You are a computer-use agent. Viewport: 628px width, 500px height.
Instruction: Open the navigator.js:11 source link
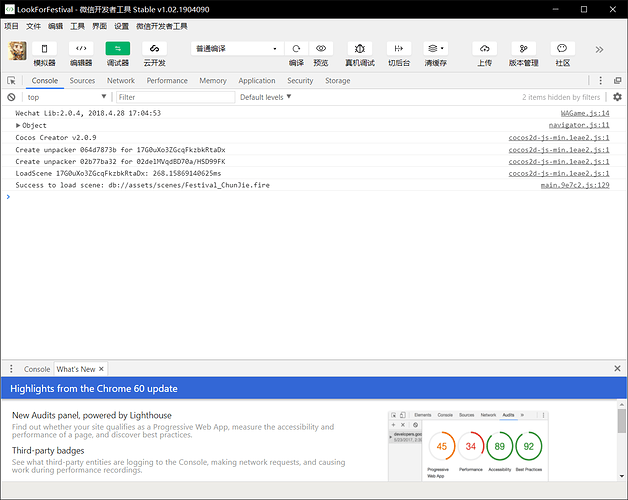pyautogui.click(x=579, y=125)
